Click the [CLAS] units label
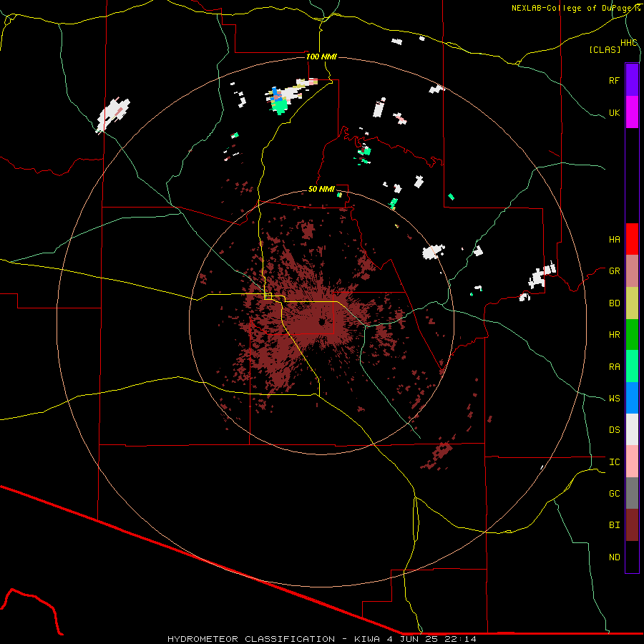 coord(605,49)
